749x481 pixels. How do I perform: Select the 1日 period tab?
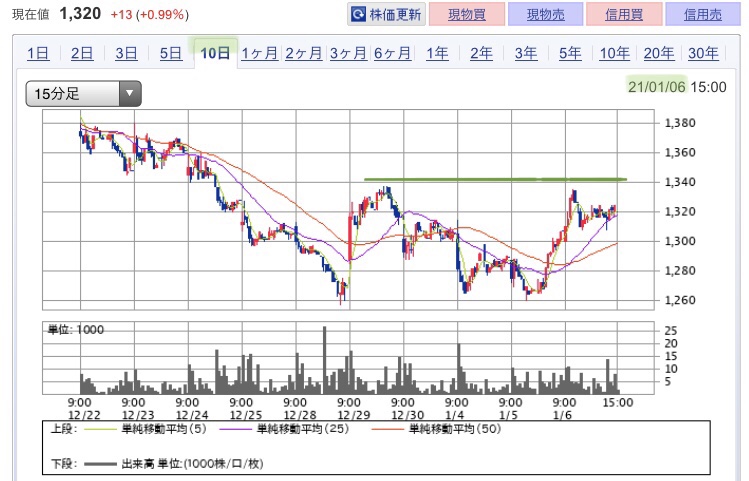coord(38,53)
